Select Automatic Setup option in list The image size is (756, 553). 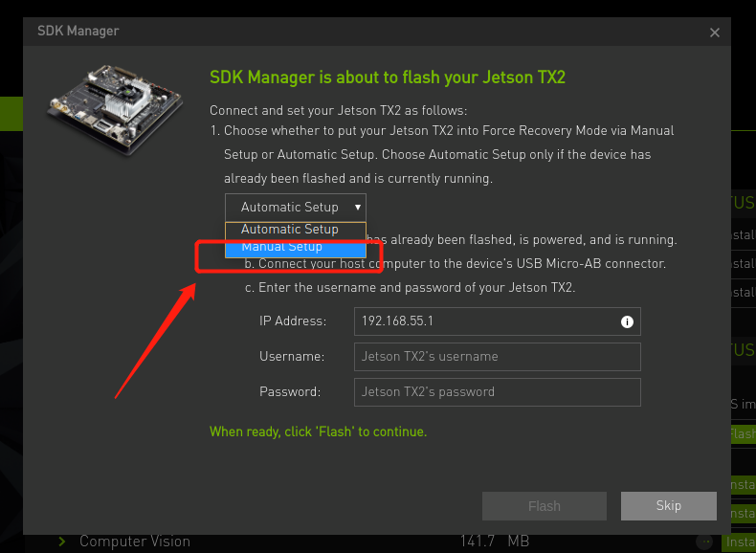[295, 230]
